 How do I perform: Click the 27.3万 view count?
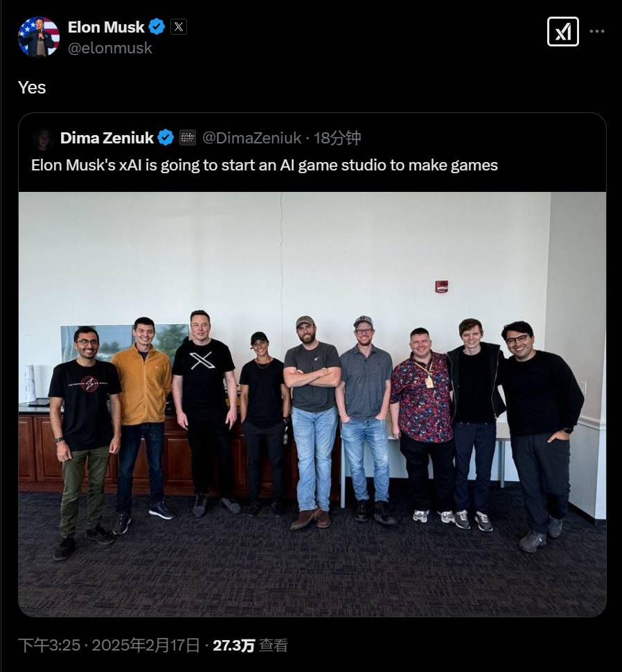coord(234,646)
